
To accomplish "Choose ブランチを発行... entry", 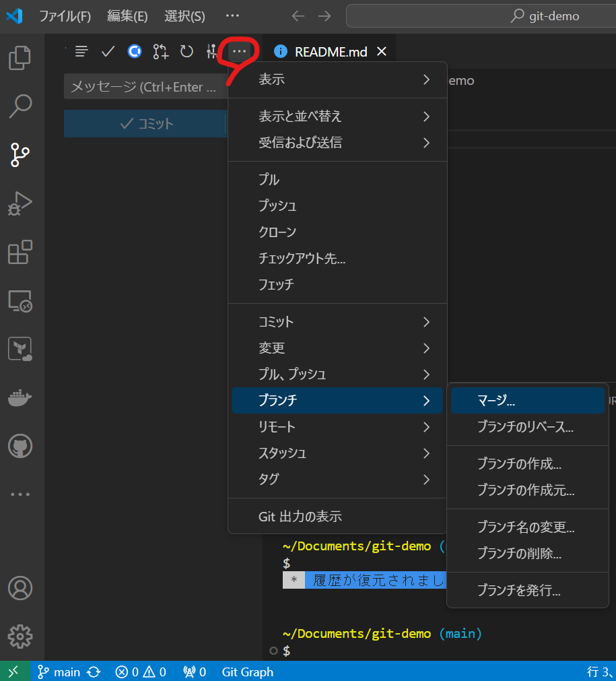I will click(527, 590).
